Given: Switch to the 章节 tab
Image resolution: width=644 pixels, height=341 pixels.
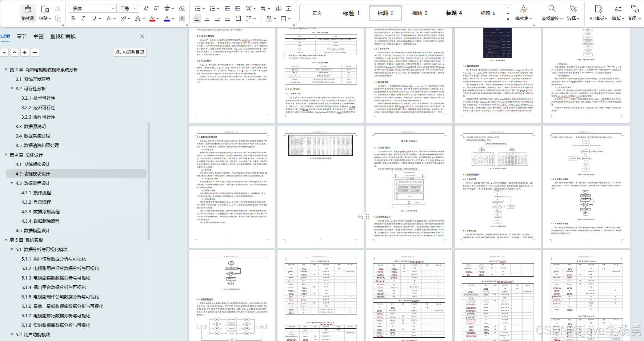Looking at the screenshot, I should 22,36.
